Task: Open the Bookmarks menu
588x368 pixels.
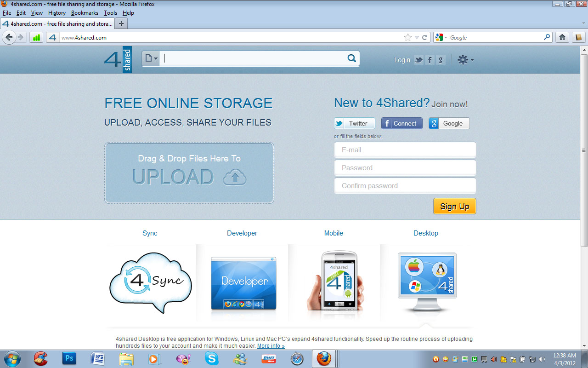Action: 85,13
